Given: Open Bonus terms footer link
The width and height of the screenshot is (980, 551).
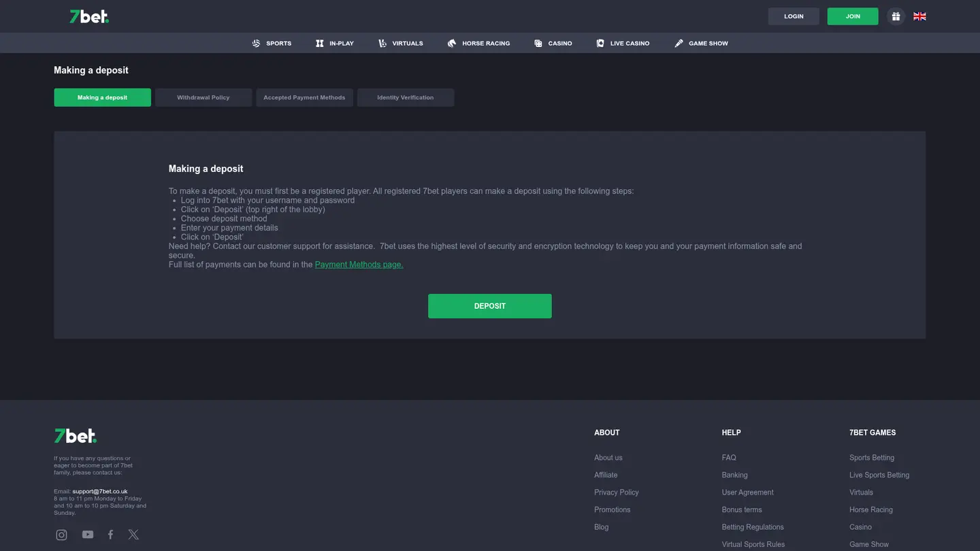Looking at the screenshot, I should 742,510.
